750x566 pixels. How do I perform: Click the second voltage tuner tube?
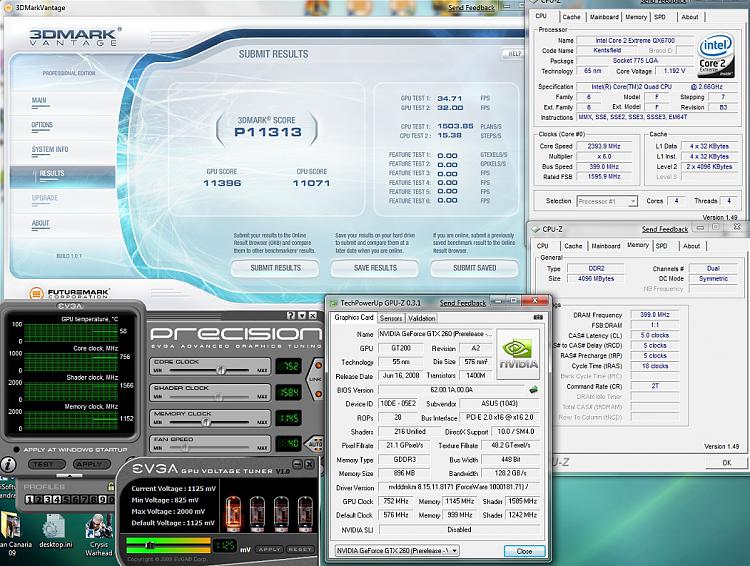[x=257, y=514]
